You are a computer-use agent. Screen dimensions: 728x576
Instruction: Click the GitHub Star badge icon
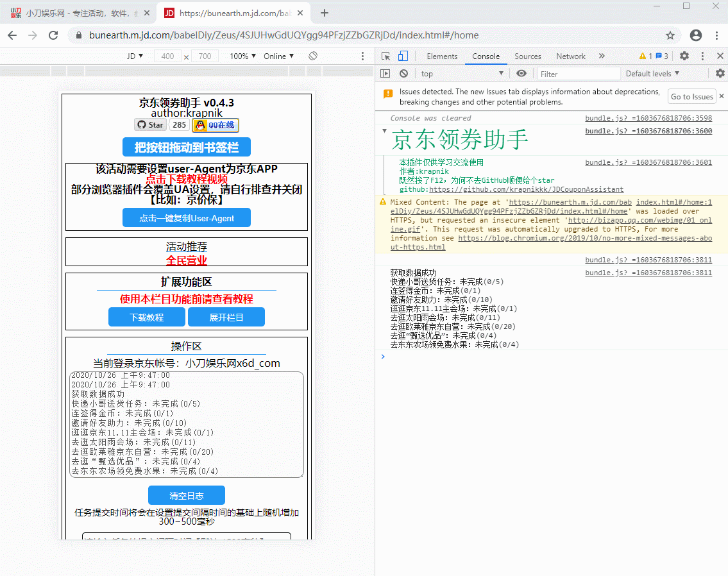pos(149,124)
